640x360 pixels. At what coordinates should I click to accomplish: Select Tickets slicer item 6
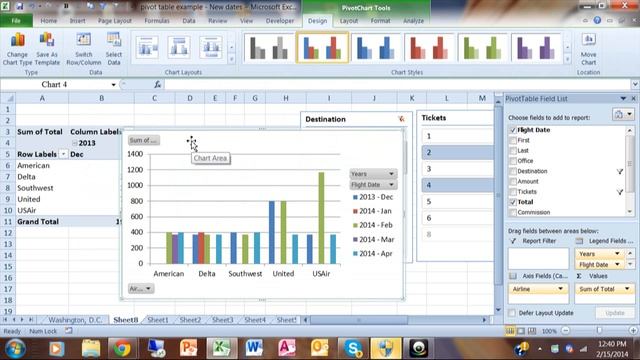click(x=457, y=218)
